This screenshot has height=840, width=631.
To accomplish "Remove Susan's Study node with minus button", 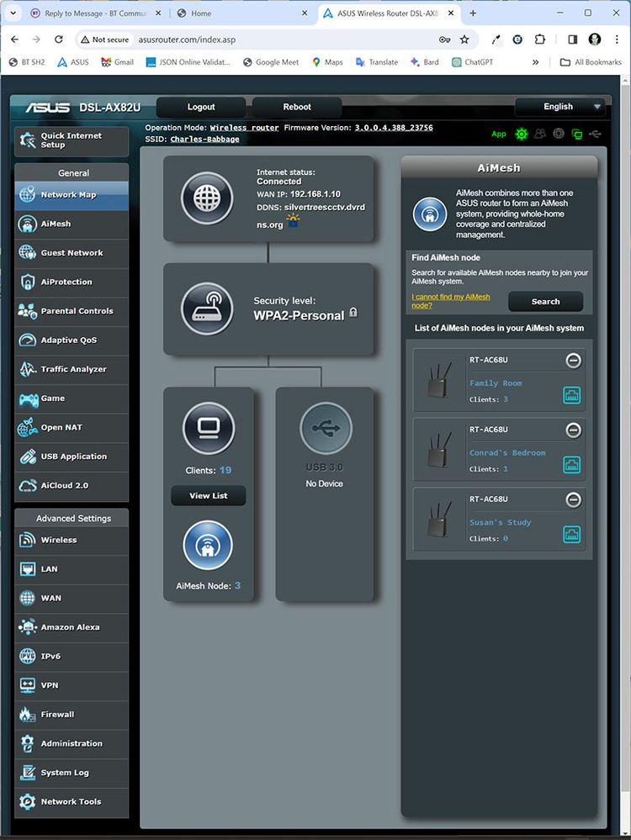I will (573, 500).
